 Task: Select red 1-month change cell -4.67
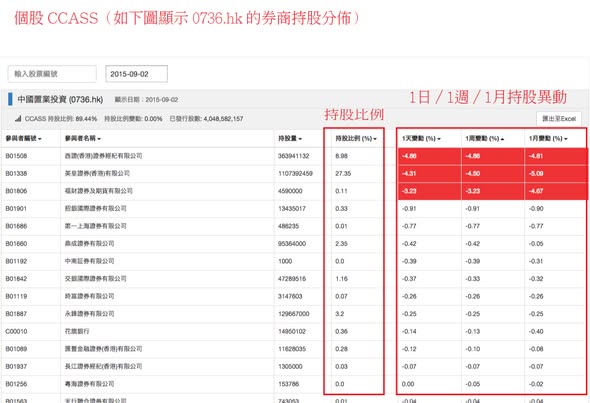(x=556, y=191)
